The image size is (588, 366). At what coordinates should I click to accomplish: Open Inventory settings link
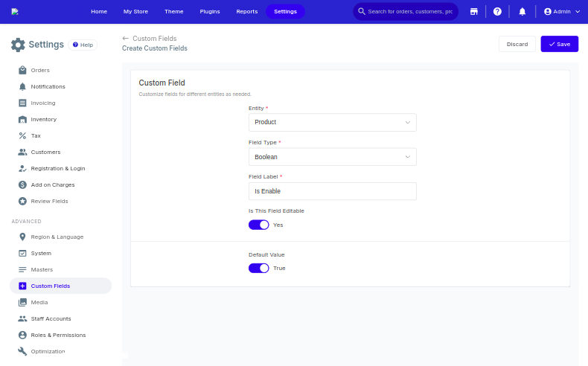43,120
